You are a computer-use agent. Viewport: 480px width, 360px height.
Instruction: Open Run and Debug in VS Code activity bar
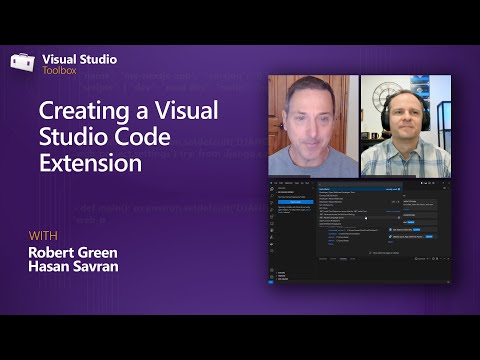coord(272,210)
